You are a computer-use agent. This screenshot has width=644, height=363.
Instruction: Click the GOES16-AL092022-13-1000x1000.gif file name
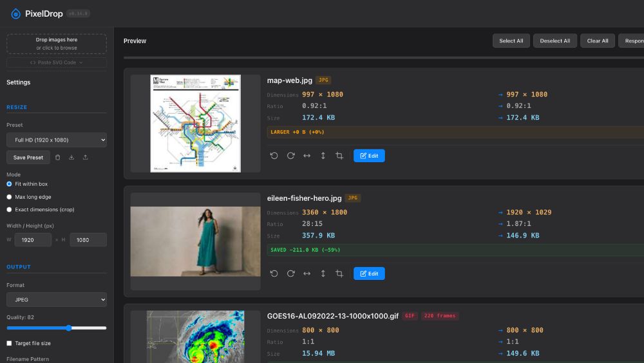click(x=333, y=316)
